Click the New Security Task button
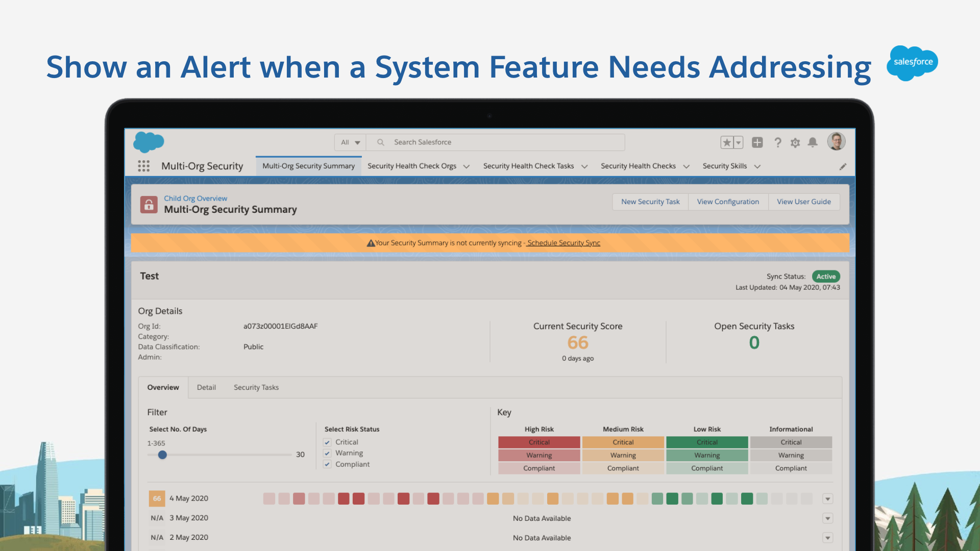Viewport: 980px width, 551px height. (650, 202)
